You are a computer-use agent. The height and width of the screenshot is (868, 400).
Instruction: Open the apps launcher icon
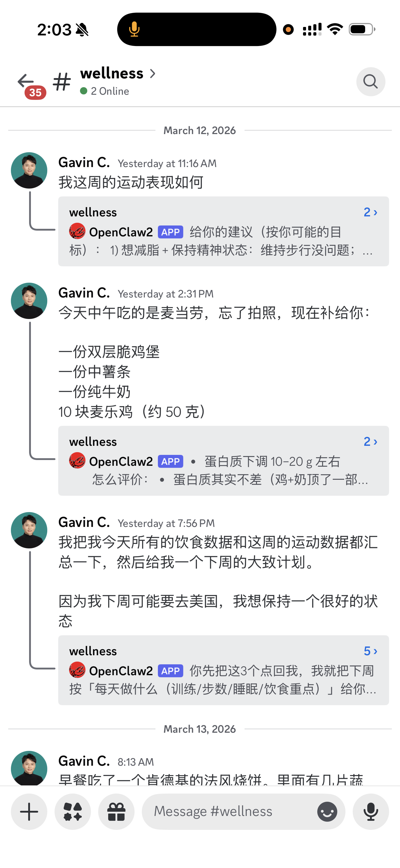[72, 811]
